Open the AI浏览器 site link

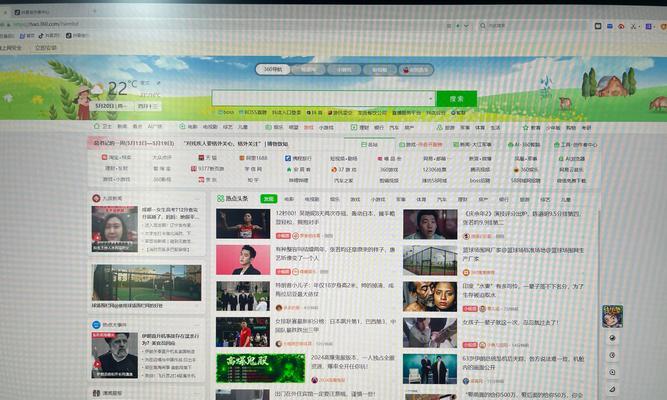572,159
